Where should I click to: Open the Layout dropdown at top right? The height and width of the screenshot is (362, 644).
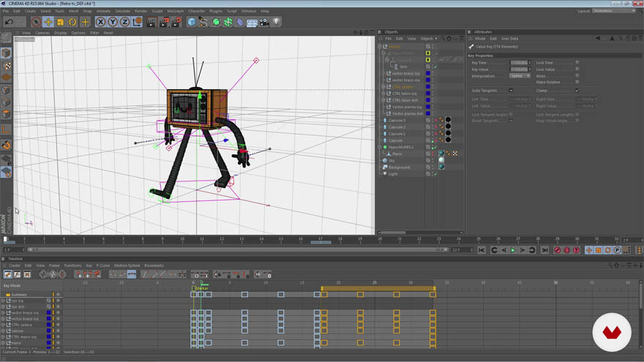tap(613, 11)
